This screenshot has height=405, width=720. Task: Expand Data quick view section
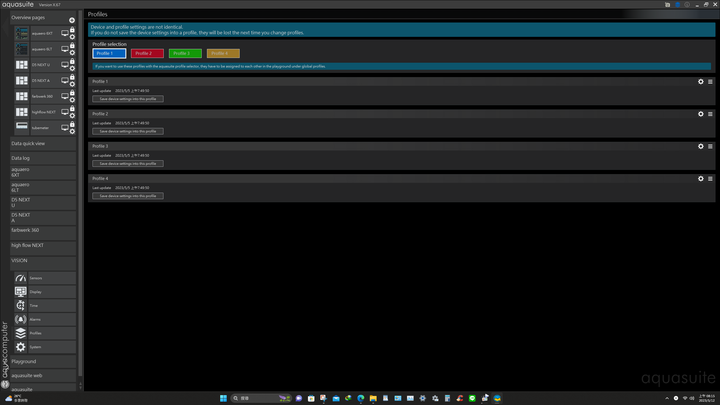[43, 144]
